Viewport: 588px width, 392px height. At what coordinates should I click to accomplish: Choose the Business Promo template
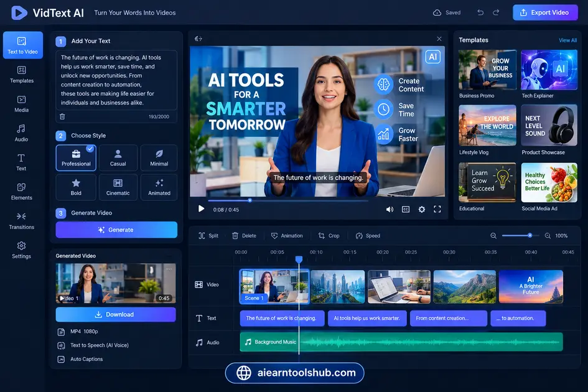pos(487,70)
